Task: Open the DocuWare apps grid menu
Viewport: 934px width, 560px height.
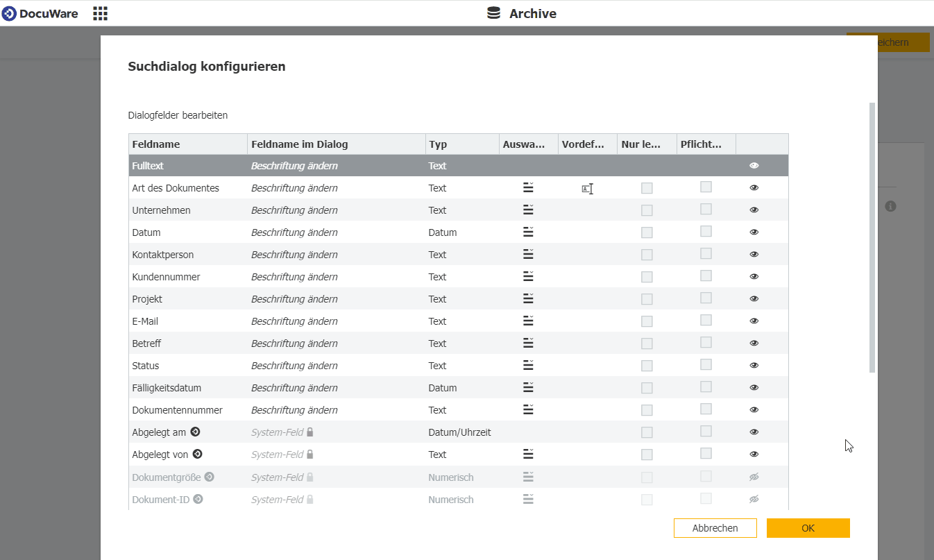Action: pos(100,13)
